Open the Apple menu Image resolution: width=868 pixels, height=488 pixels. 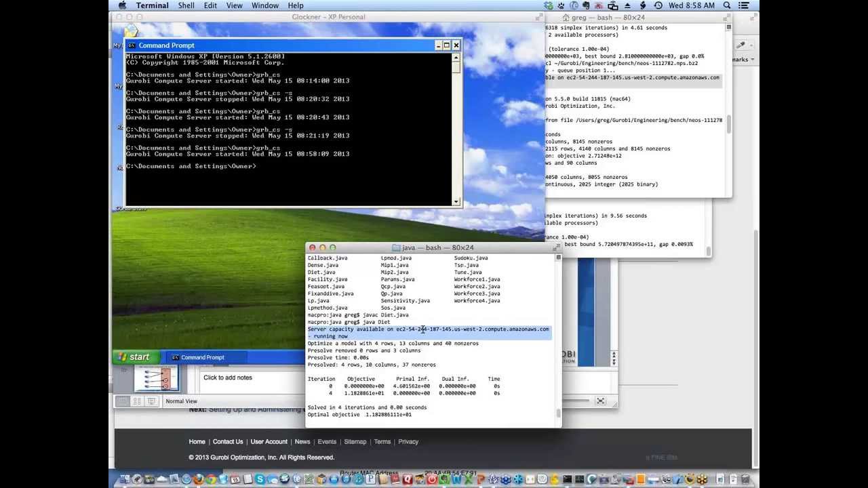[x=122, y=5]
